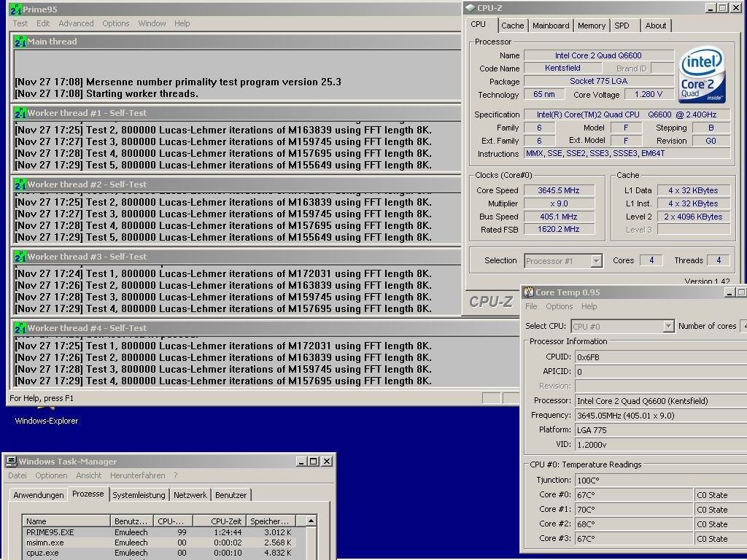
Task: Open the Ansicht menu in Task-Manager
Action: 88,475
